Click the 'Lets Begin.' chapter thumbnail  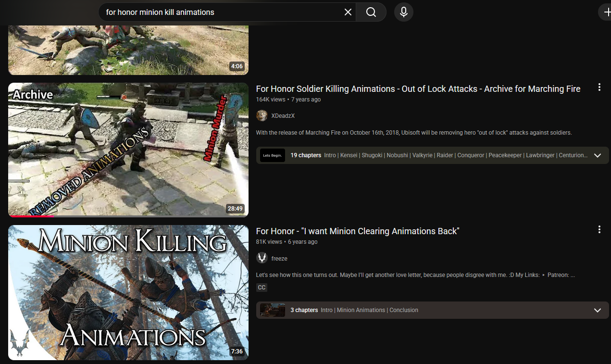tap(273, 155)
